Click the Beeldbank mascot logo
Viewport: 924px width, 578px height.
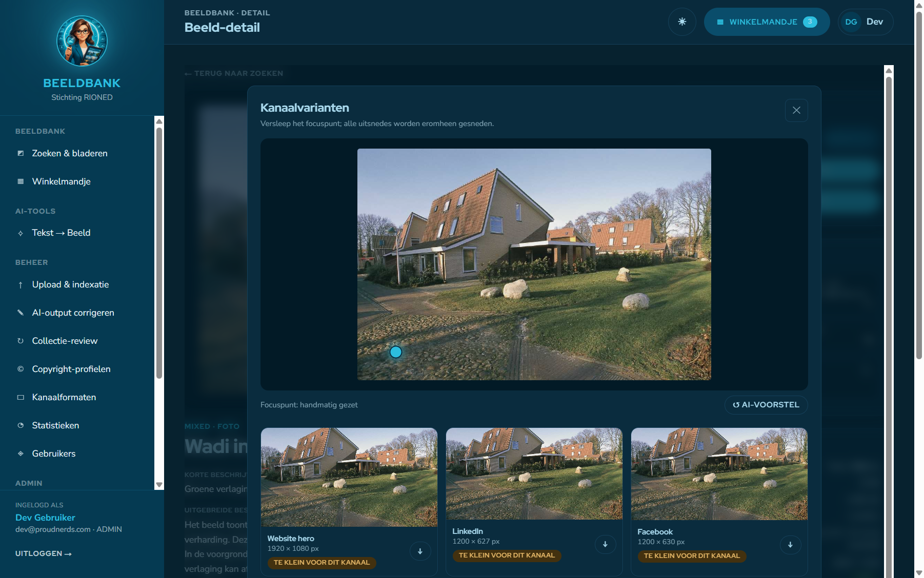coord(82,40)
